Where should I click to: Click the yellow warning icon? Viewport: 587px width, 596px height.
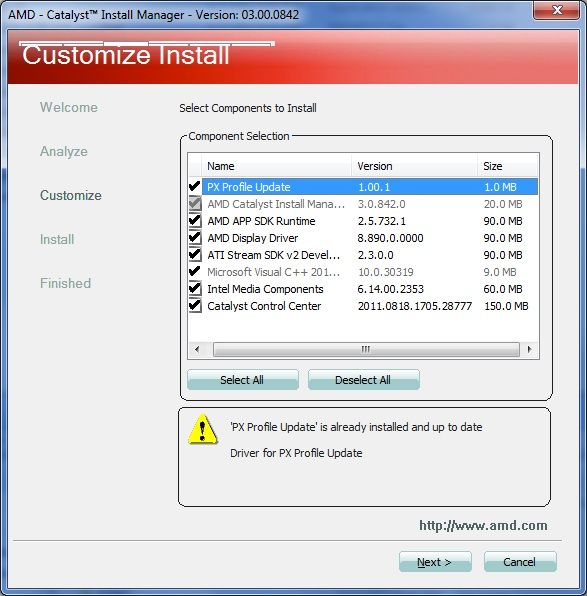pyautogui.click(x=203, y=430)
